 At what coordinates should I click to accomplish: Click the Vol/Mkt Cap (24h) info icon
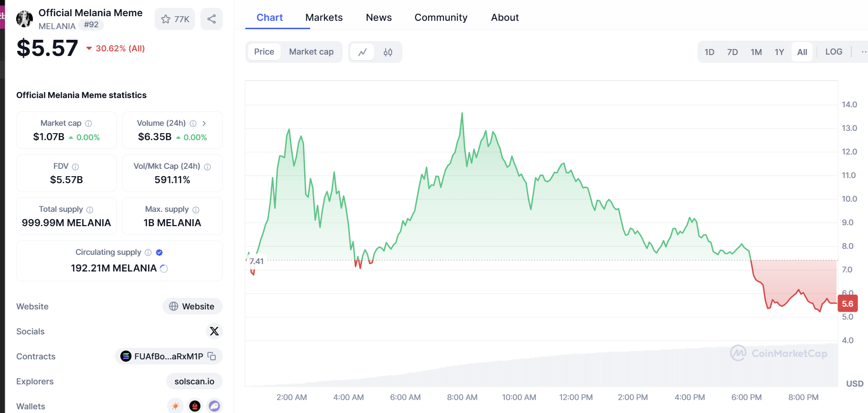click(x=207, y=166)
